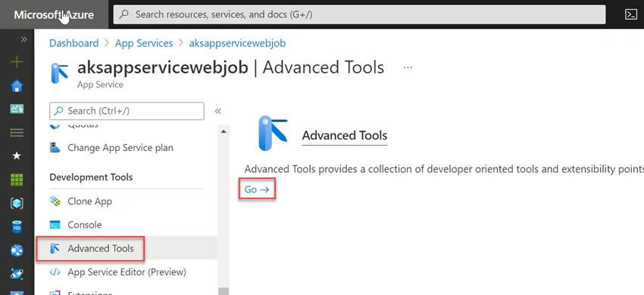Go to Home via the house icon
Screen dimensions: 644x295
(17, 86)
